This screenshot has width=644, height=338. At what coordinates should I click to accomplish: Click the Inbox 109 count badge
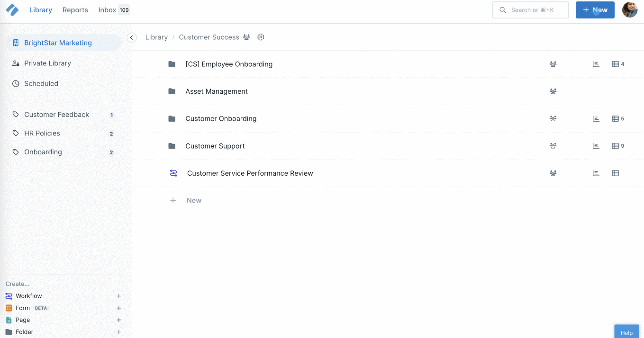[124, 10]
